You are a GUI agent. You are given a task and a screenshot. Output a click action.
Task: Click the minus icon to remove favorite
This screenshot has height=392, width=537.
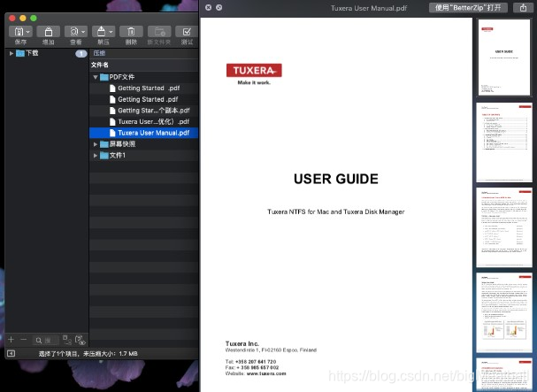[x=23, y=339]
